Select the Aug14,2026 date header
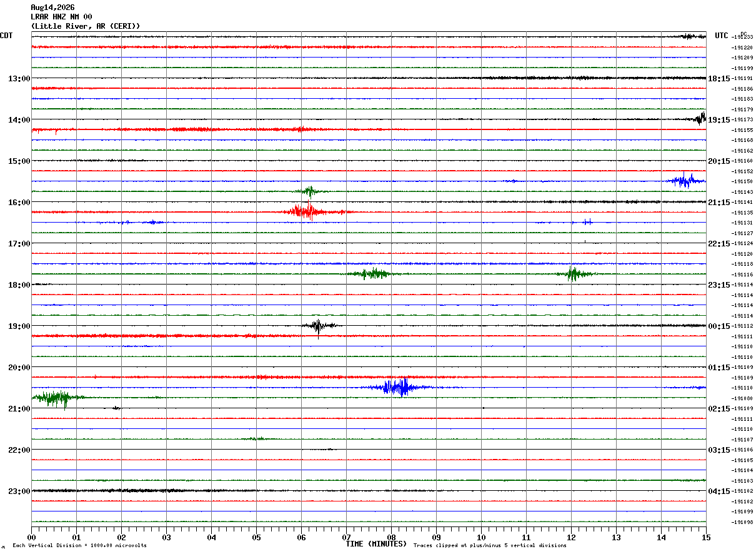756x554 pixels. pyautogui.click(x=52, y=8)
